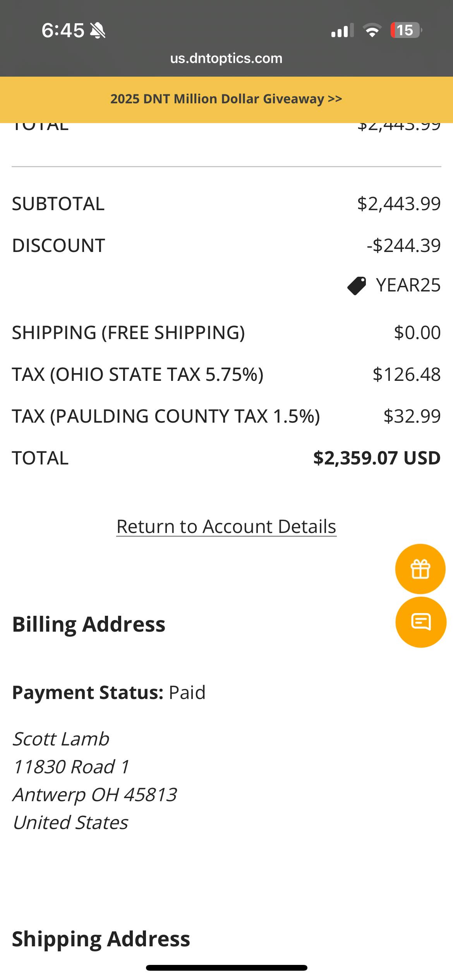Tap the Wi-Fi status icon
Screen dimensions: 453x980
[x=372, y=31]
